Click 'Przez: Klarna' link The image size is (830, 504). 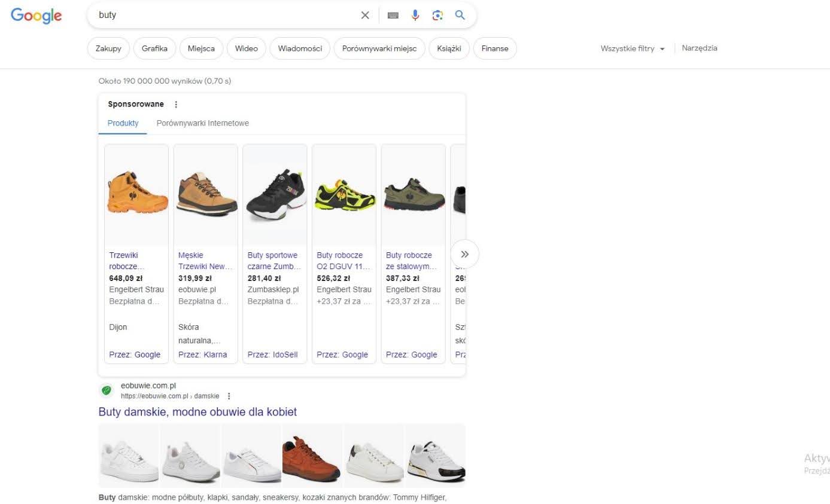tap(203, 355)
